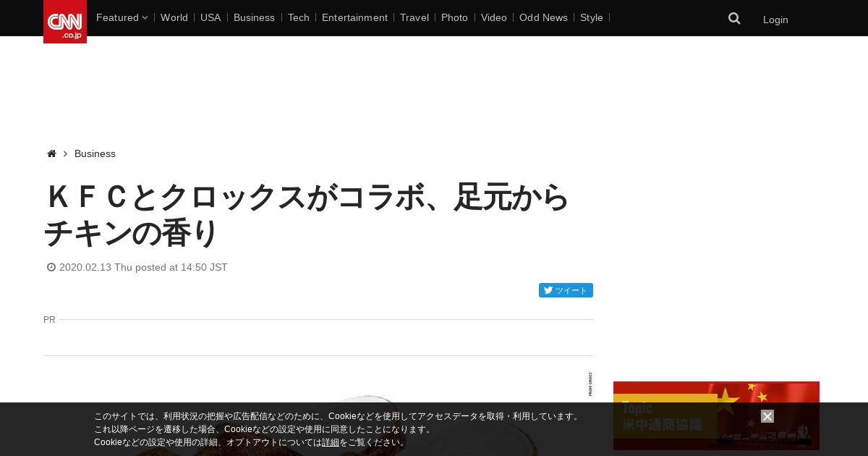The image size is (868, 456).
Task: Share article with the ツイート button
Action: 566,290
